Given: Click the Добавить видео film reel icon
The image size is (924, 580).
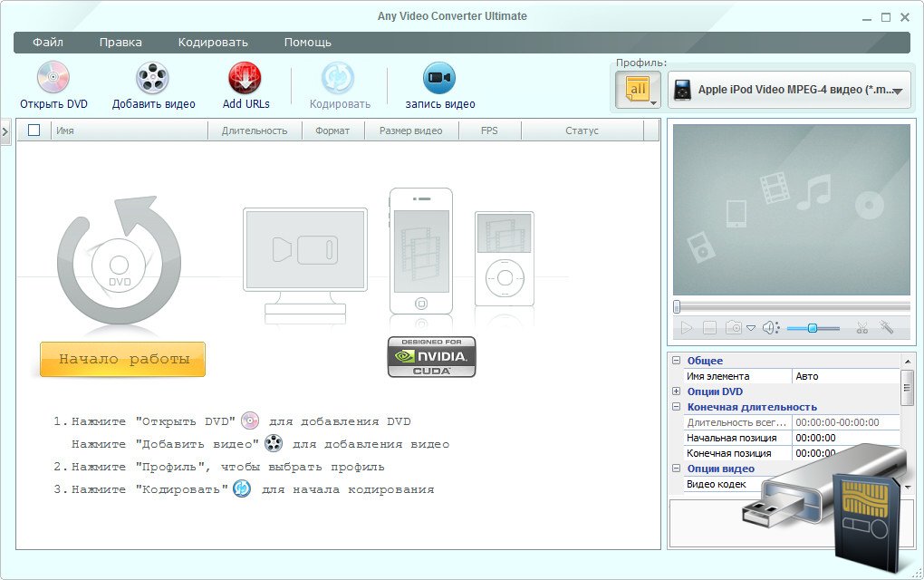Looking at the screenshot, I should click(x=152, y=78).
